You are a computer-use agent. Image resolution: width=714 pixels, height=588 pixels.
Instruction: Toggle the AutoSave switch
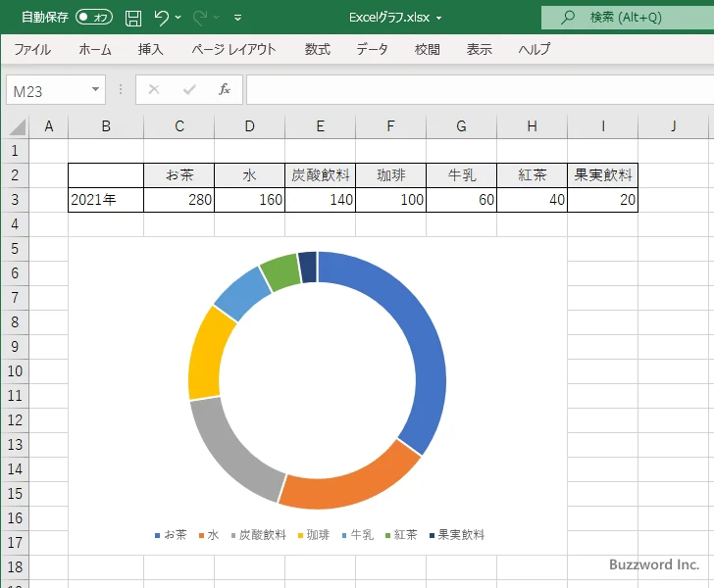coord(94,18)
